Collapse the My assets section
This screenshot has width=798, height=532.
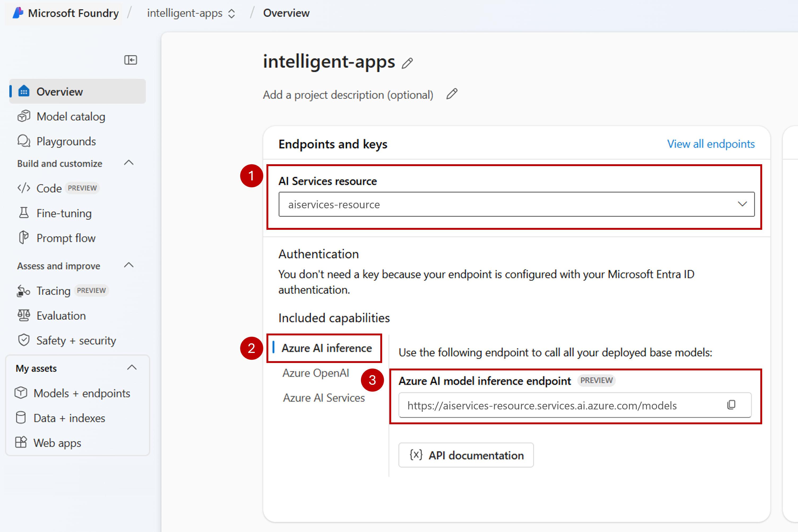(x=132, y=368)
